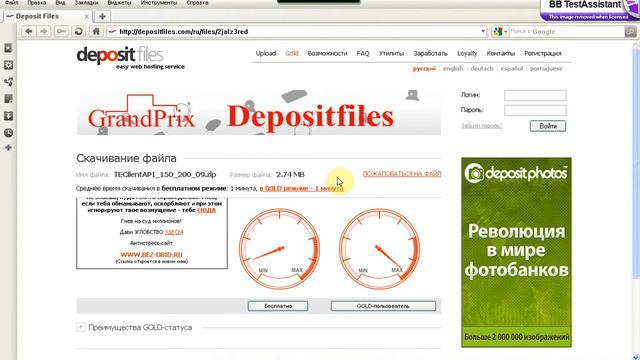Click the GOLD-пользователь button

[x=383, y=306]
